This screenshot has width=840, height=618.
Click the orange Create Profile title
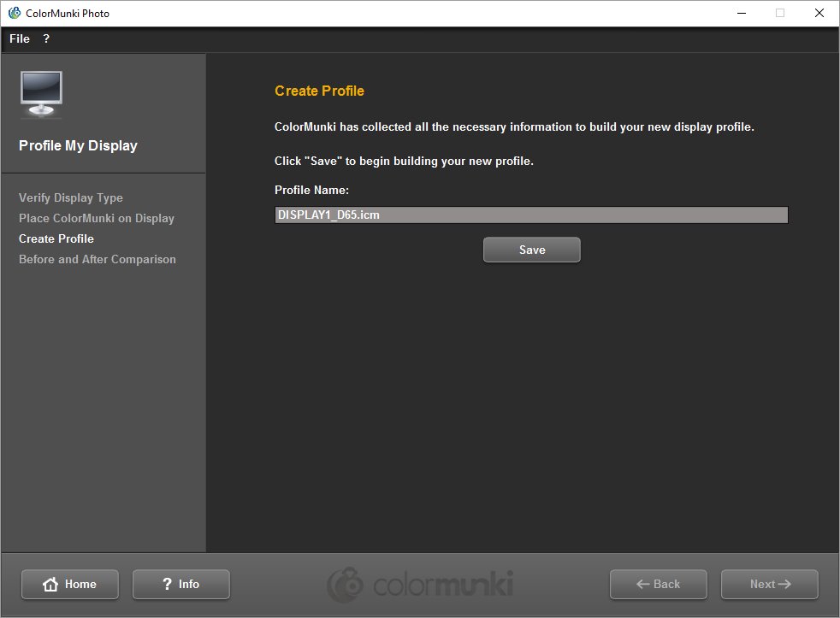319,91
